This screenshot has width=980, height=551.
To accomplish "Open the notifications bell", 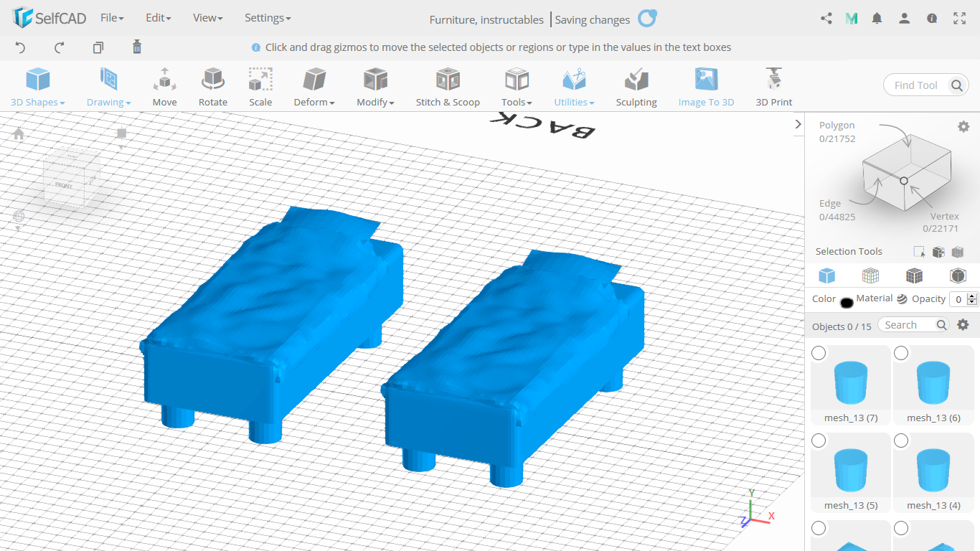I will tap(877, 19).
